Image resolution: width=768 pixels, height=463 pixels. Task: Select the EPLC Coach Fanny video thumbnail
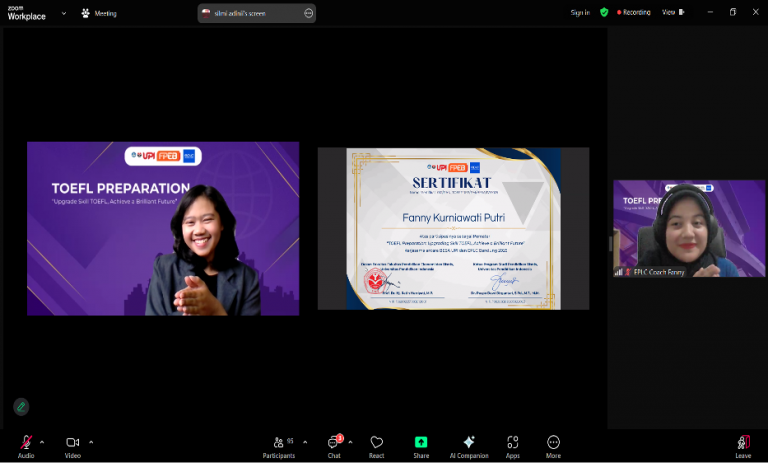[x=689, y=228]
